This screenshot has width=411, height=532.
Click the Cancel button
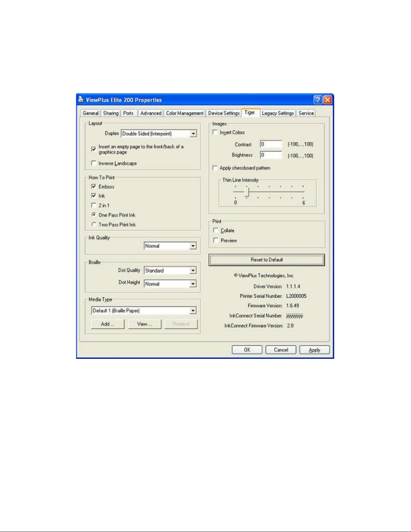pyautogui.click(x=281, y=350)
